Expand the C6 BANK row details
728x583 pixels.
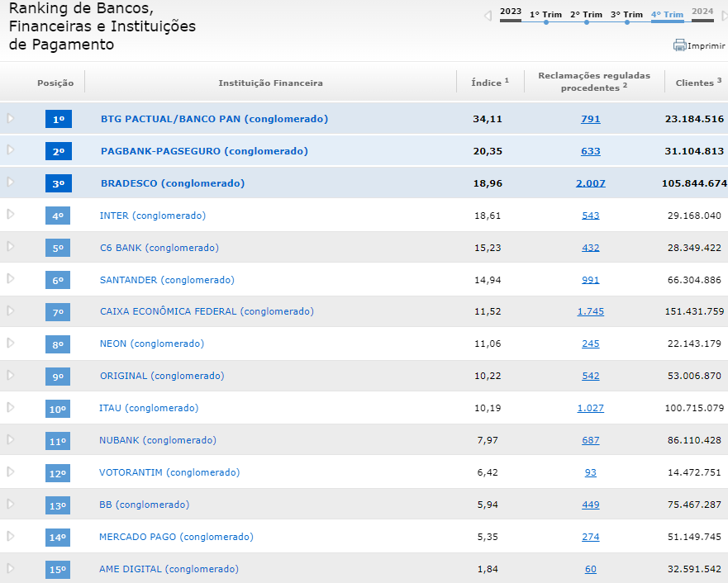click(11, 246)
